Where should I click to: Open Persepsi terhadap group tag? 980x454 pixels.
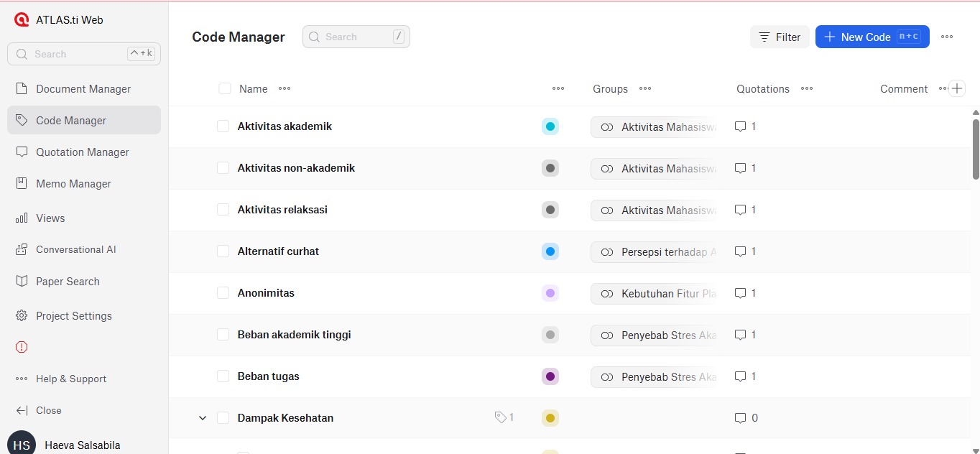[x=654, y=252]
